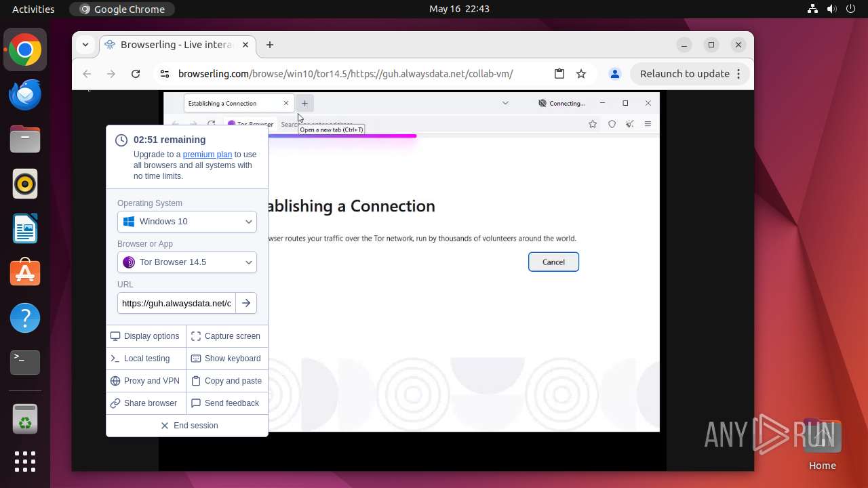Close the Establishing a Connection tab
Viewport: 868px width, 488px height.
pos(286,103)
